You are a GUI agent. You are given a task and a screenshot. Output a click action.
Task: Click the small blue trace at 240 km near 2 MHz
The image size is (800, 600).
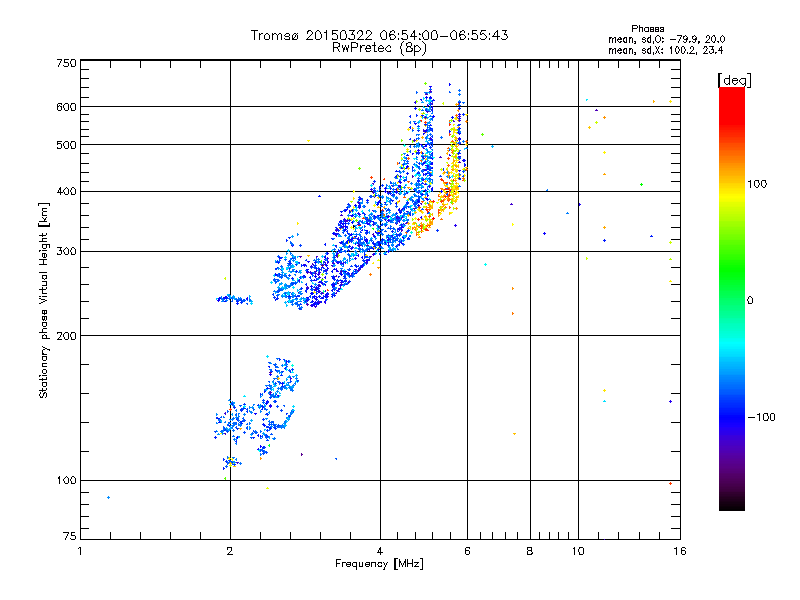(x=235, y=299)
